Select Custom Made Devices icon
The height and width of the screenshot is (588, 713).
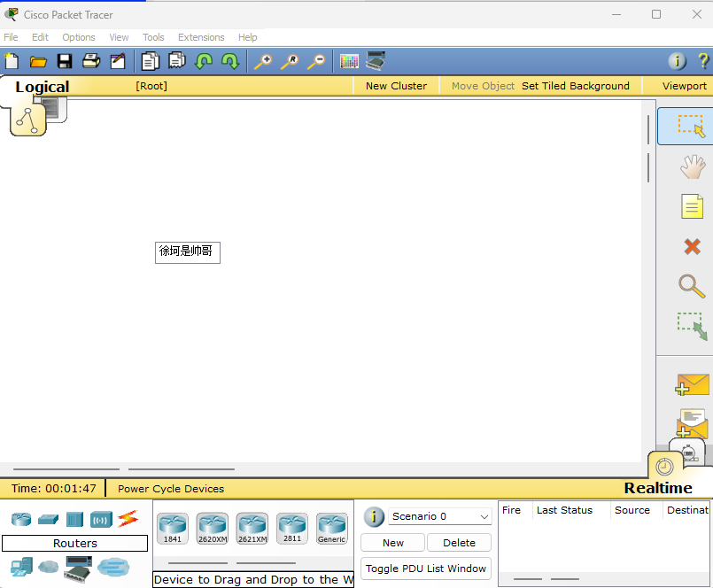(78, 569)
